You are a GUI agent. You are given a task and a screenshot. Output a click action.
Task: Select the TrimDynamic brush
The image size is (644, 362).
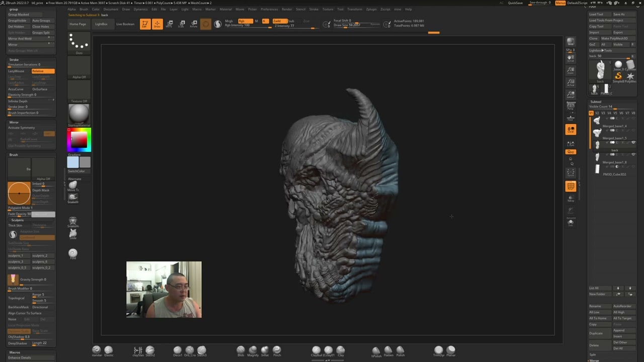pyautogui.click(x=439, y=351)
